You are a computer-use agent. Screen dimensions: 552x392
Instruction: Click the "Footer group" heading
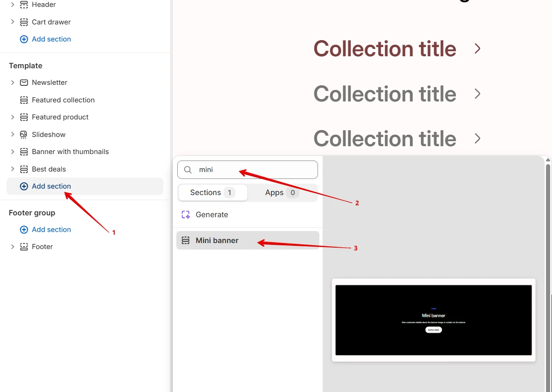(x=32, y=213)
